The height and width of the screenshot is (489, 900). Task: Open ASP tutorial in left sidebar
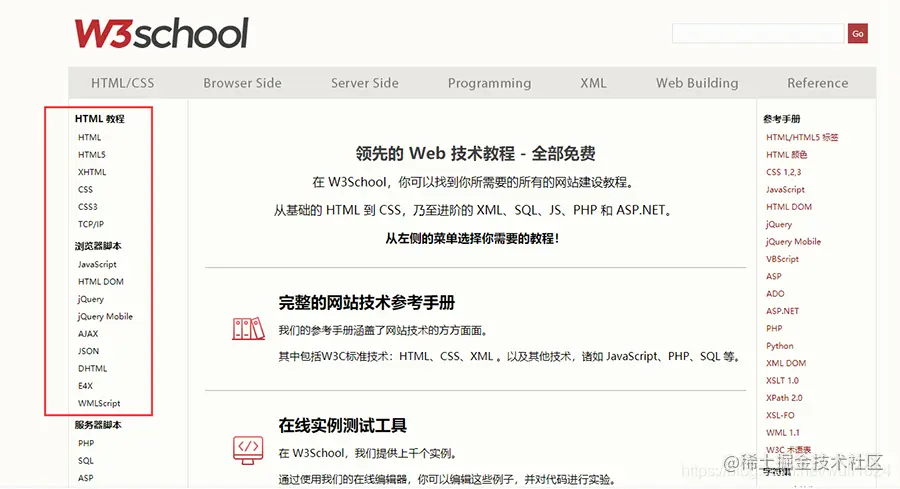click(86, 478)
